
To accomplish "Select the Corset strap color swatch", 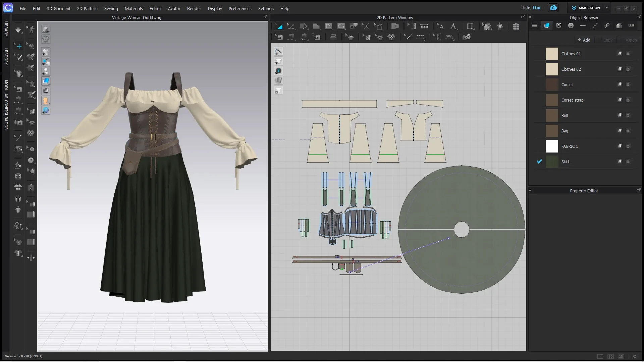I will coord(551,100).
